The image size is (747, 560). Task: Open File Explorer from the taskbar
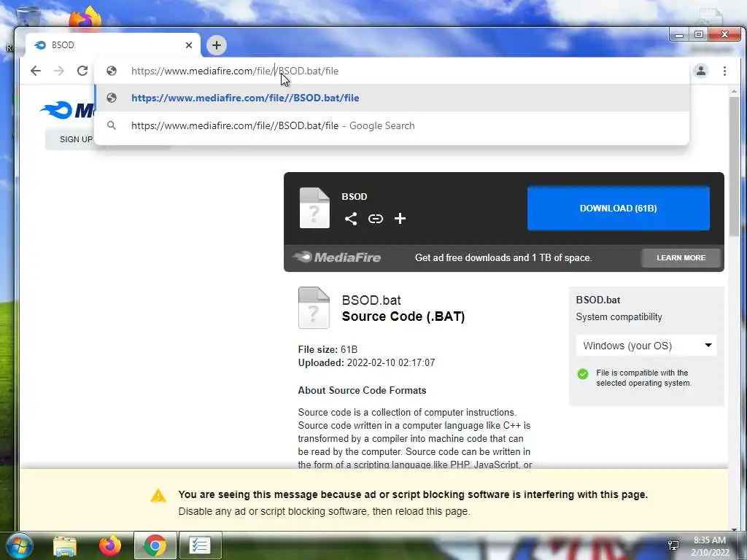click(65, 545)
